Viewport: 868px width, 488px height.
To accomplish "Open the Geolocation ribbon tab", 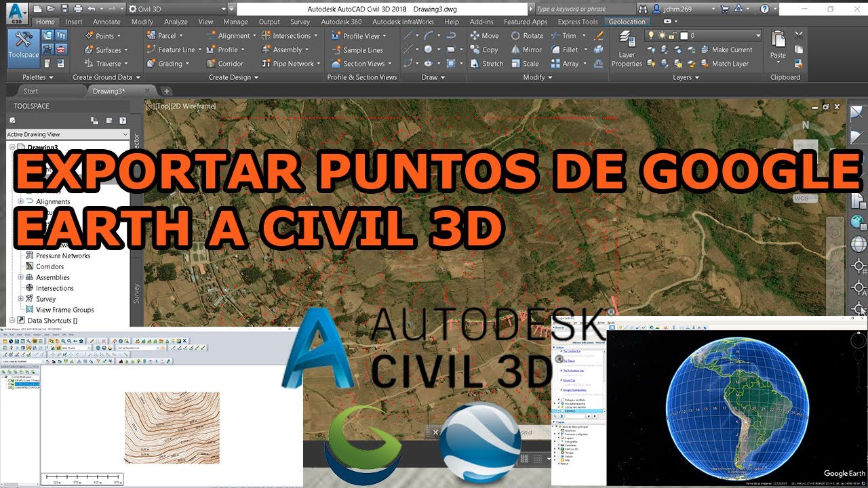I will tap(627, 22).
